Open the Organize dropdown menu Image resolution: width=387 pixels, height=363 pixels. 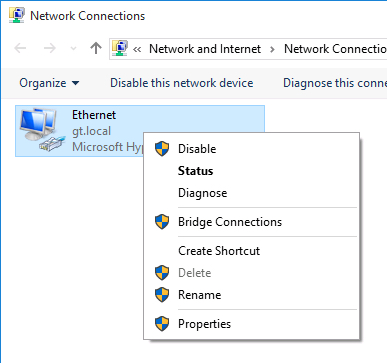(x=49, y=83)
